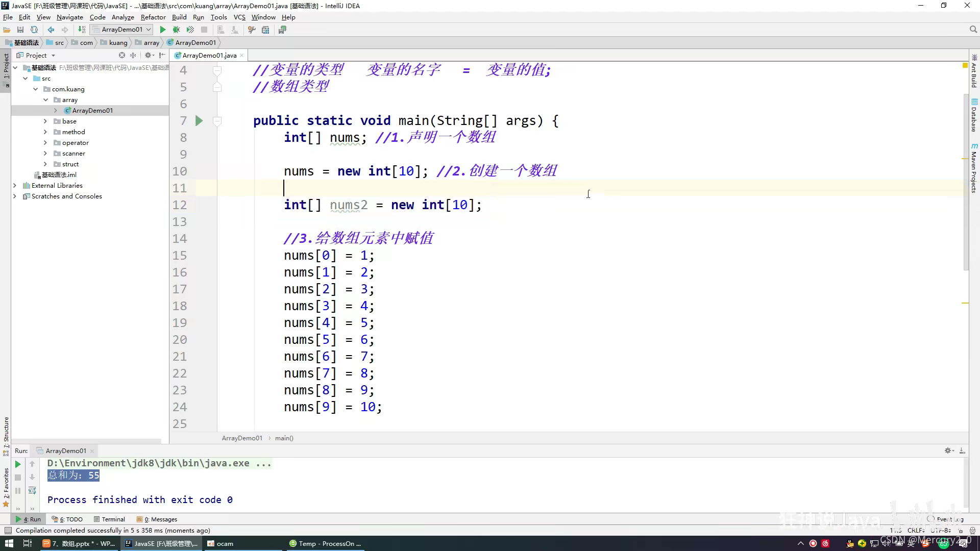
Task: Expand External Libraries node
Action: [15, 186]
